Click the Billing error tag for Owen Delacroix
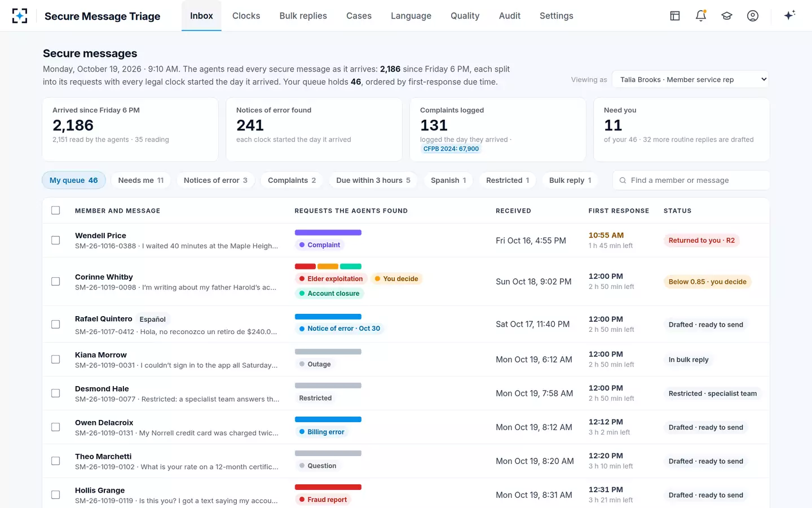 click(321, 432)
